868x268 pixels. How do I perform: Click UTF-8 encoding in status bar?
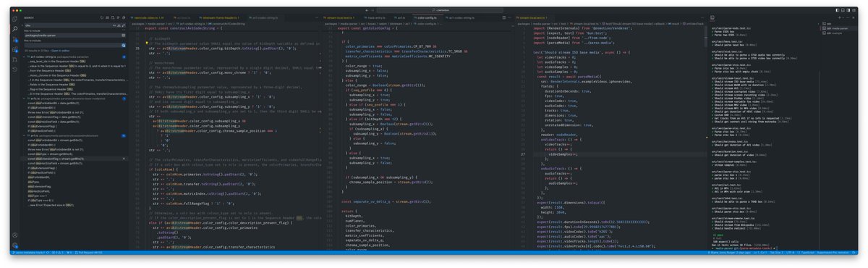(x=790, y=252)
